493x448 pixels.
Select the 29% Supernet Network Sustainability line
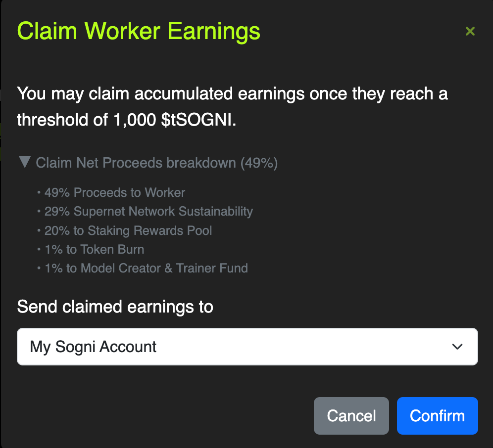[x=148, y=212]
